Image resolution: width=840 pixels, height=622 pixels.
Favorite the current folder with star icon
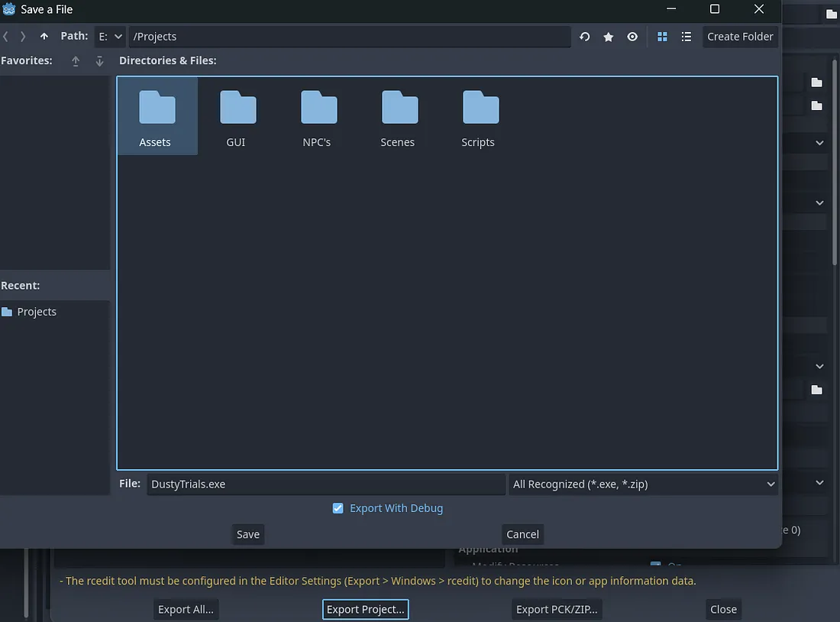[x=608, y=37]
